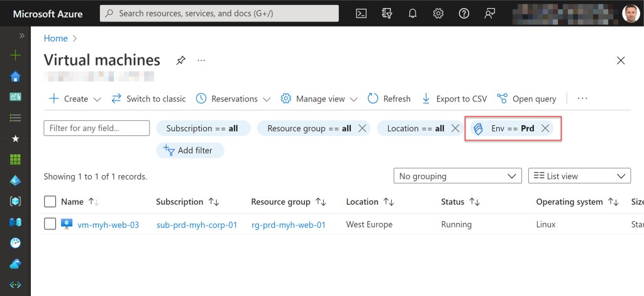
Task: Click the help question mark icon
Action: [464, 13]
